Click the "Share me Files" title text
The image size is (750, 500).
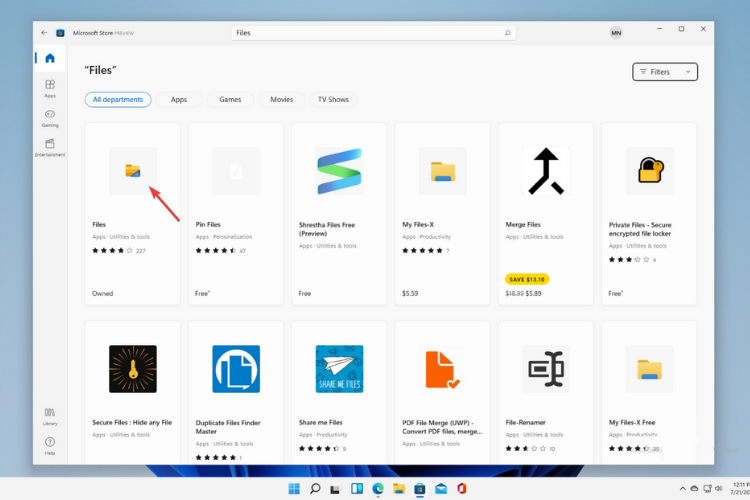coord(320,422)
